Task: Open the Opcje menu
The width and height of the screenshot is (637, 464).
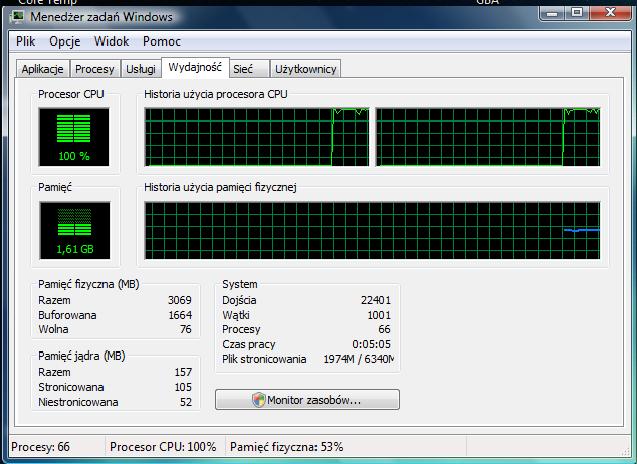Action: pos(65,41)
